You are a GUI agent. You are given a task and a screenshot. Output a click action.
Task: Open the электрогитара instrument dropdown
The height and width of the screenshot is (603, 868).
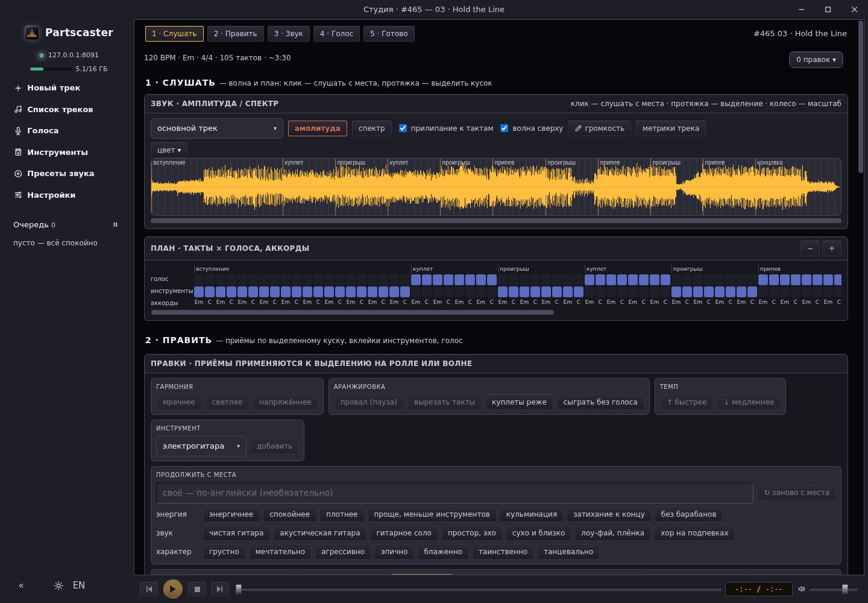point(201,446)
